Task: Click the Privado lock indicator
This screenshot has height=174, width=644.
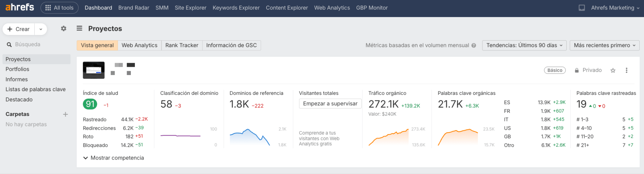Action: [x=588, y=70]
